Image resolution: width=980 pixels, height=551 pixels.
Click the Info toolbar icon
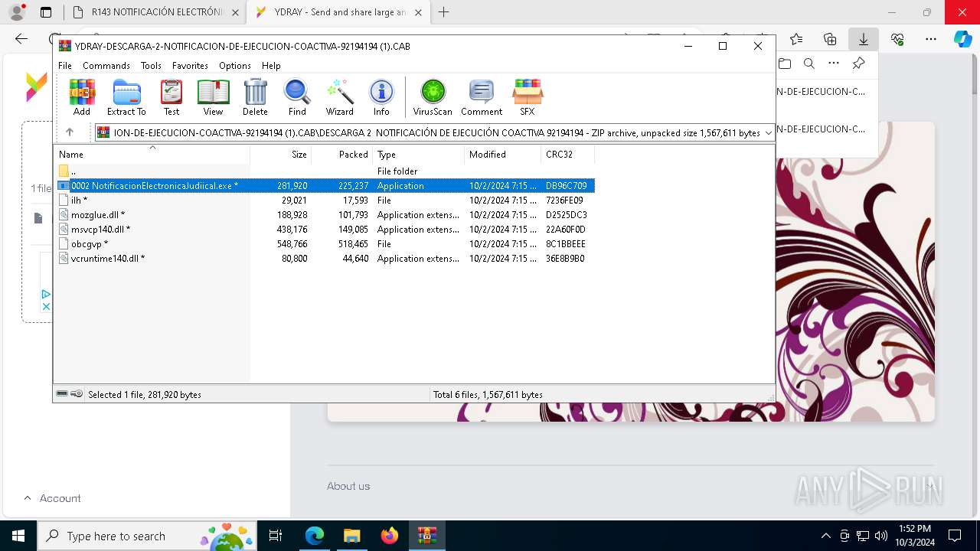[x=381, y=97]
